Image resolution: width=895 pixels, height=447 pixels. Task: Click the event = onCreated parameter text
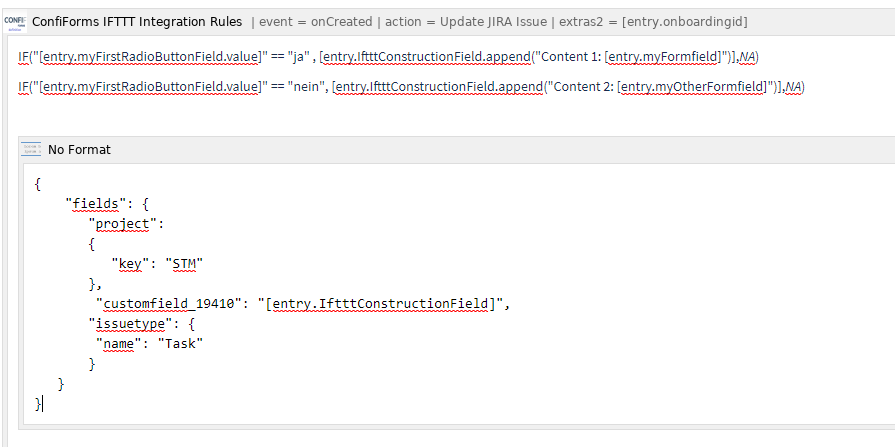[x=315, y=22]
